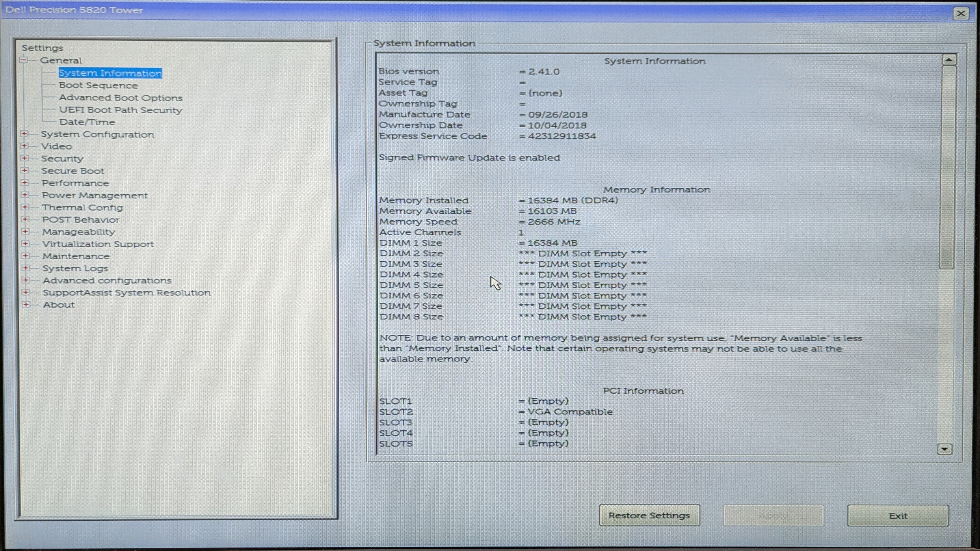
Task: Select the System Configuration label
Action: click(x=97, y=134)
